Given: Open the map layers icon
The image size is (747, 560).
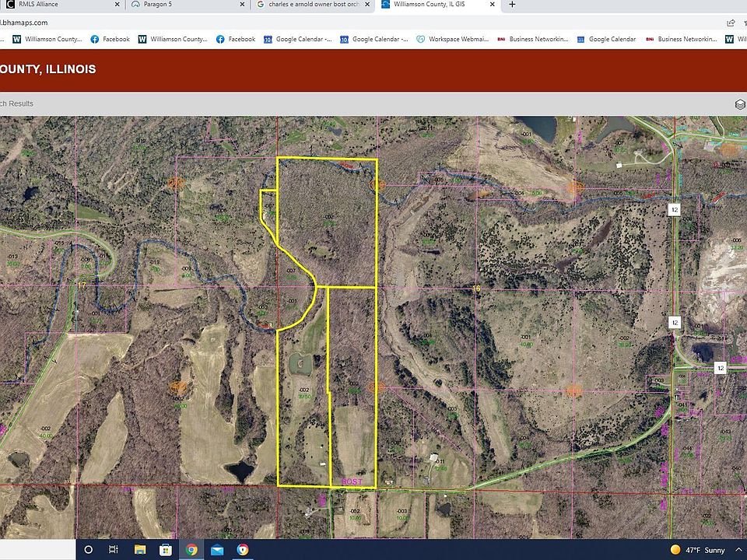Looking at the screenshot, I should tap(740, 104).
